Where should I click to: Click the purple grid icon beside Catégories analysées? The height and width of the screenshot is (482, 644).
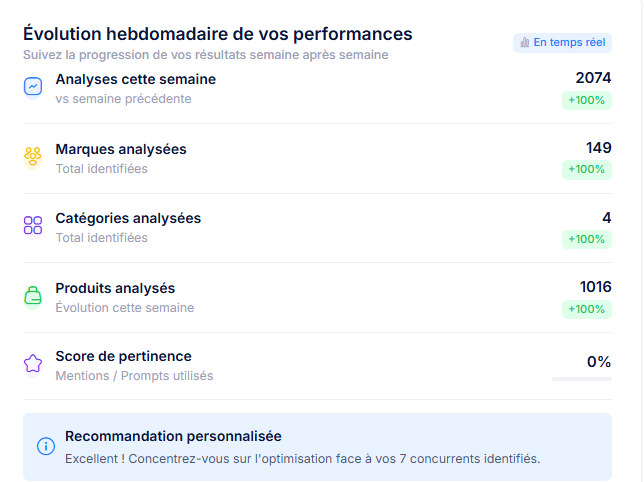point(33,226)
